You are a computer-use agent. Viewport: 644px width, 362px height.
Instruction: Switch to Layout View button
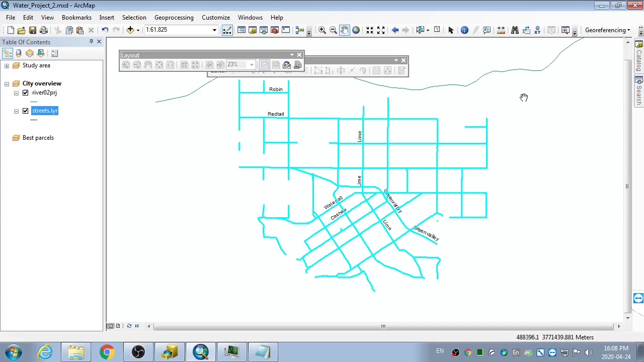pos(118,326)
